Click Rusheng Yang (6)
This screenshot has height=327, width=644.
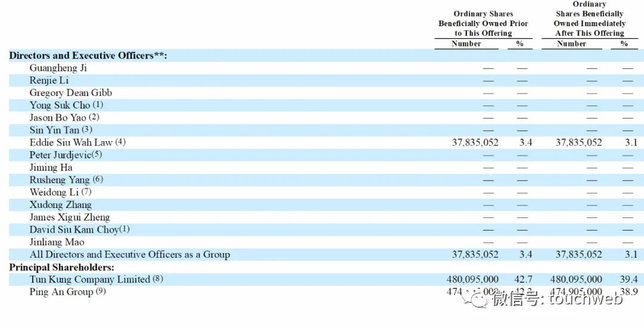click(66, 180)
